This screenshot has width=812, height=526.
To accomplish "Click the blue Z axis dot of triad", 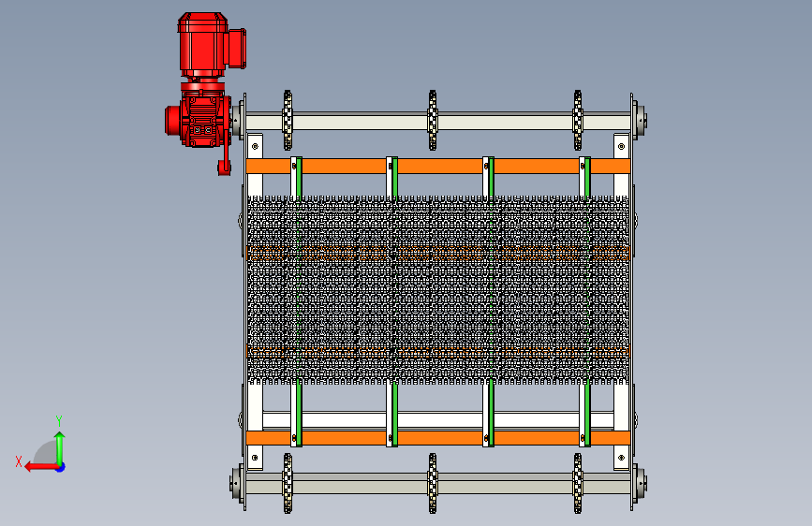I will 61,467.
